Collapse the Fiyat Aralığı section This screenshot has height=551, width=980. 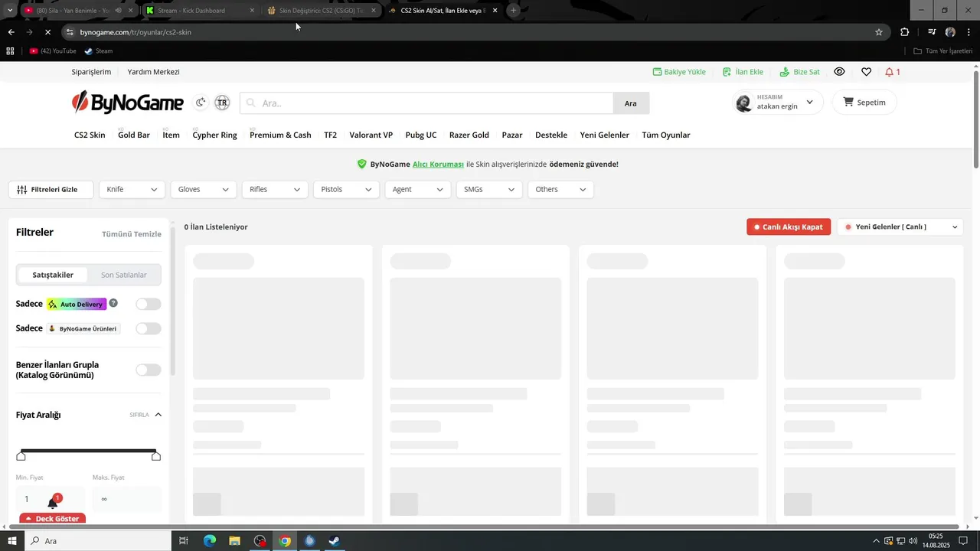pyautogui.click(x=158, y=415)
